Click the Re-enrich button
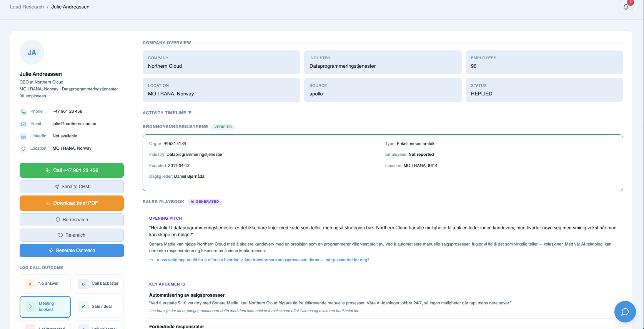This screenshot has width=644, height=329. (72, 235)
